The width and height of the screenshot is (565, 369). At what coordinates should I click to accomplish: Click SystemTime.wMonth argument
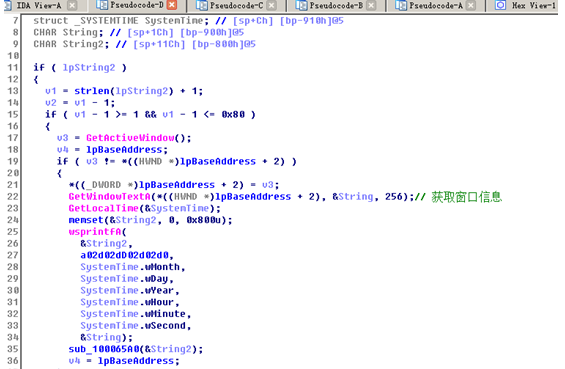click(x=130, y=267)
